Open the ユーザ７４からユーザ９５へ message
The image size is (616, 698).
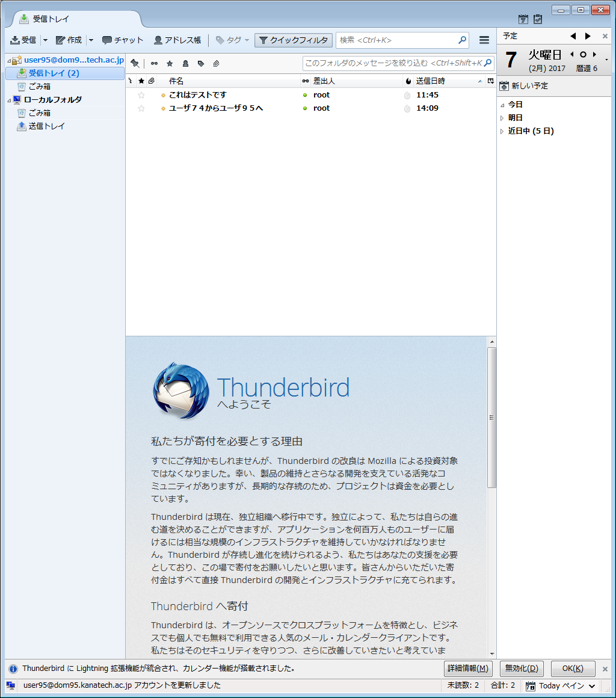(x=216, y=108)
